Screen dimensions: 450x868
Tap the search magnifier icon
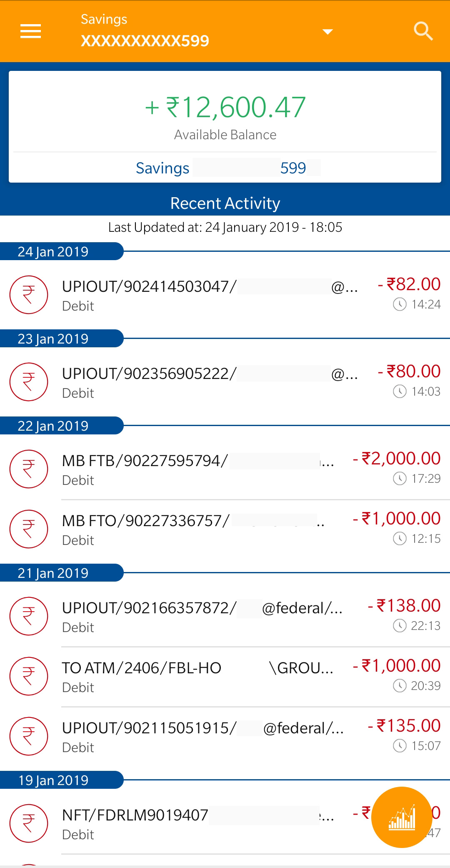click(423, 31)
